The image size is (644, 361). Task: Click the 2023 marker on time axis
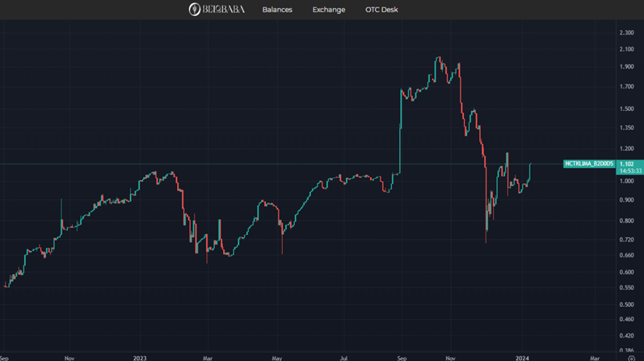click(x=140, y=358)
